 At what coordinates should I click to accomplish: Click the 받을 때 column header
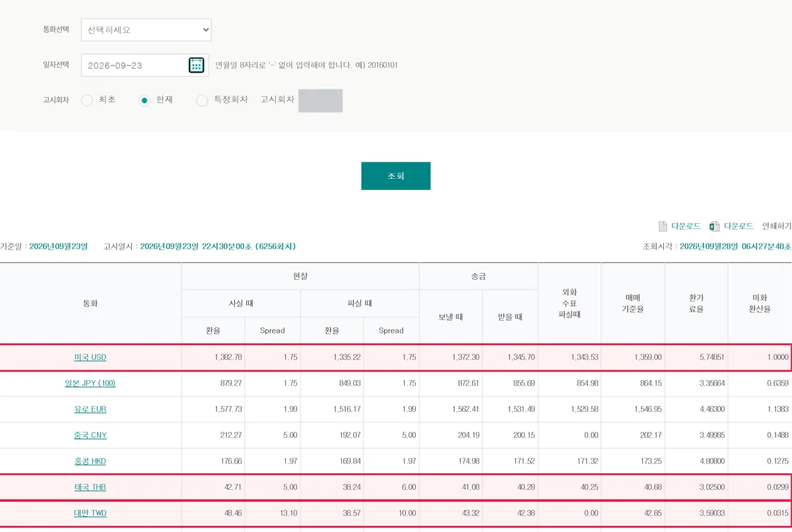pos(510,317)
